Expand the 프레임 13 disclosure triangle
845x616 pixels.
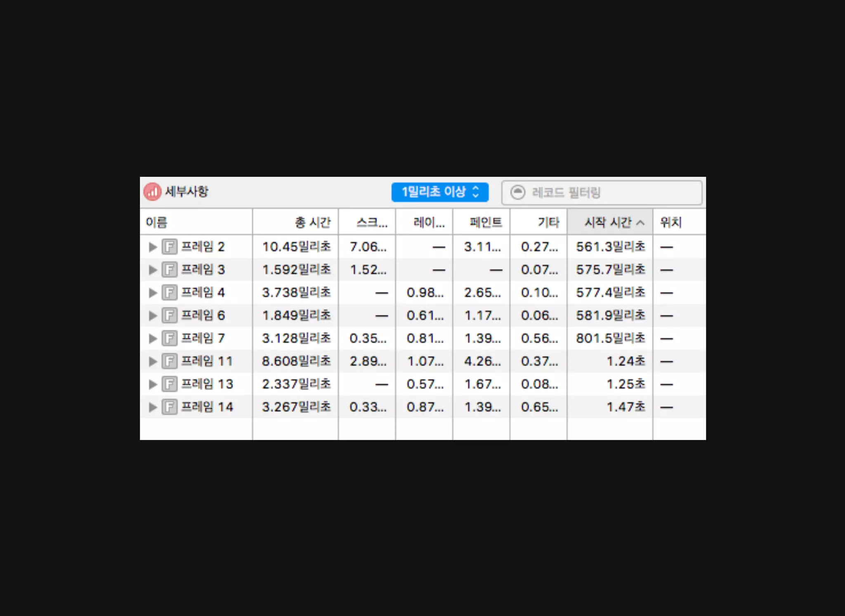[x=153, y=384]
